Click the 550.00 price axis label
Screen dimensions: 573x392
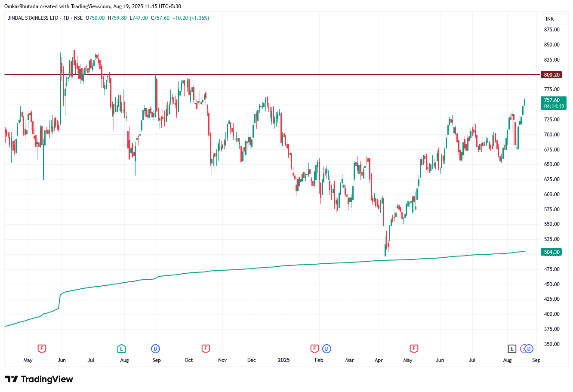(x=552, y=224)
